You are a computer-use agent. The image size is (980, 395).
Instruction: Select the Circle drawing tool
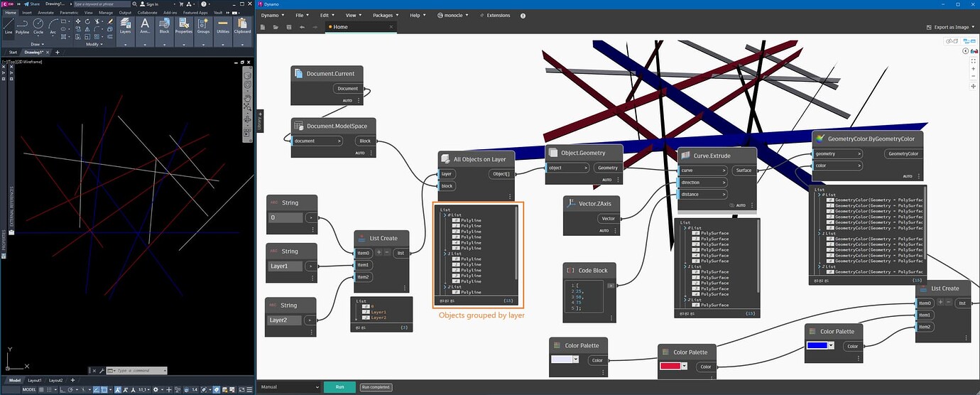click(38, 26)
